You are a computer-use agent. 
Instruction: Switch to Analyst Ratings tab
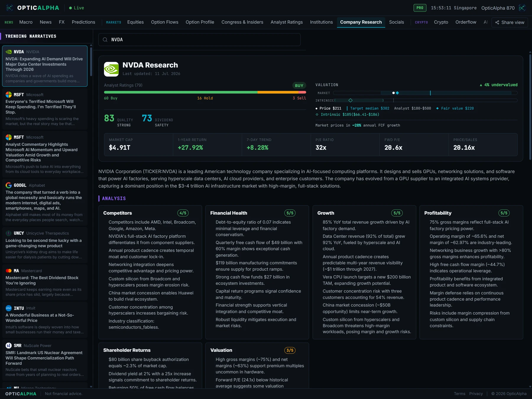point(287,22)
